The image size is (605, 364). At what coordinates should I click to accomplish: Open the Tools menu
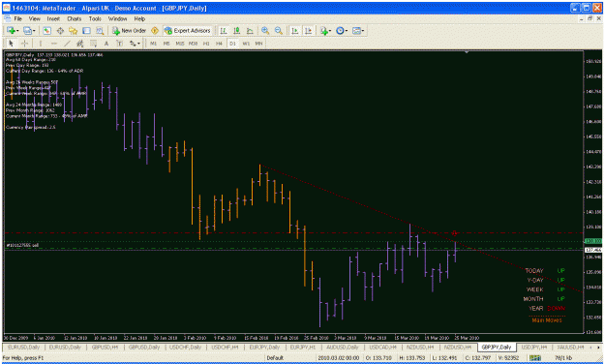[x=95, y=18]
